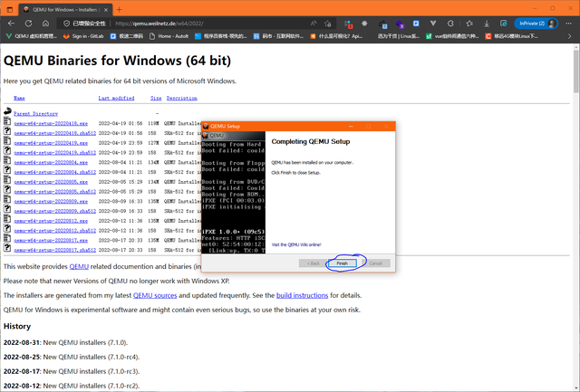Click the '2022-08-17' history entry text
This screenshot has width=580, height=392.
point(72,371)
